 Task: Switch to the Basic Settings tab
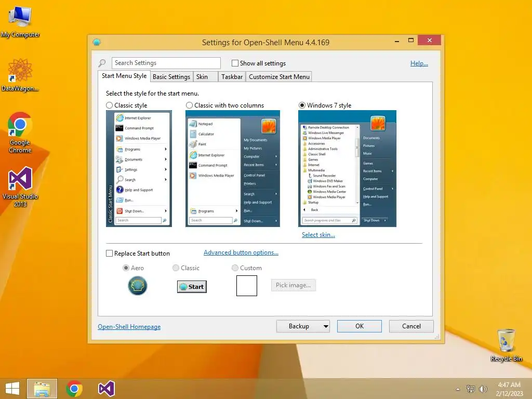pyautogui.click(x=171, y=77)
